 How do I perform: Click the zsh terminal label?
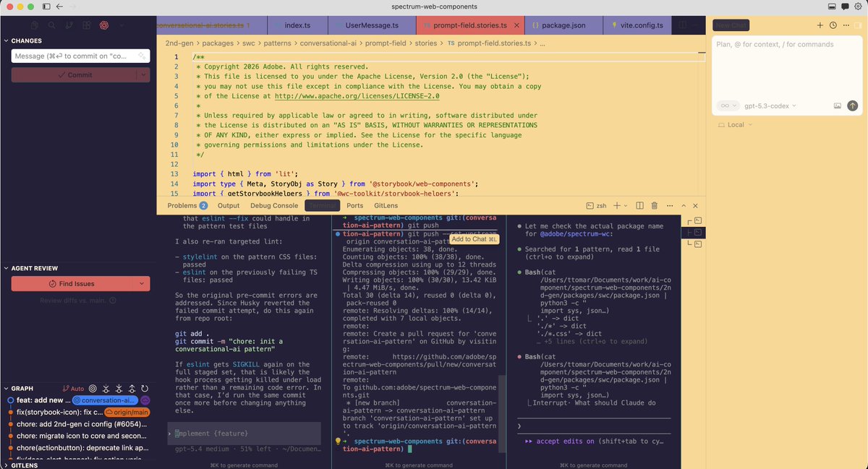click(x=595, y=206)
